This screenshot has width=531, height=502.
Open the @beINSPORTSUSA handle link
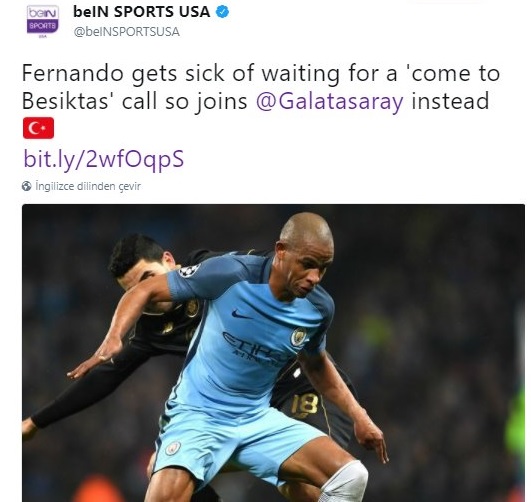pyautogui.click(x=127, y=32)
